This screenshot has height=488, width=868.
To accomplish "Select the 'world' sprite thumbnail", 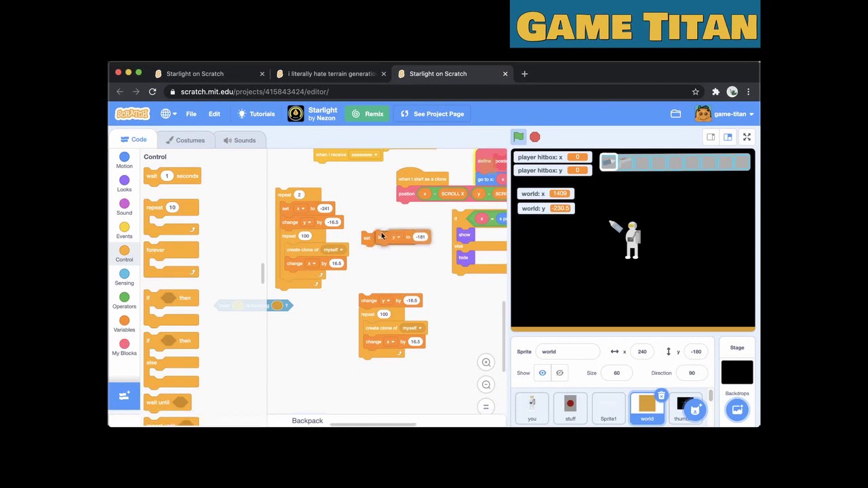I will click(647, 408).
